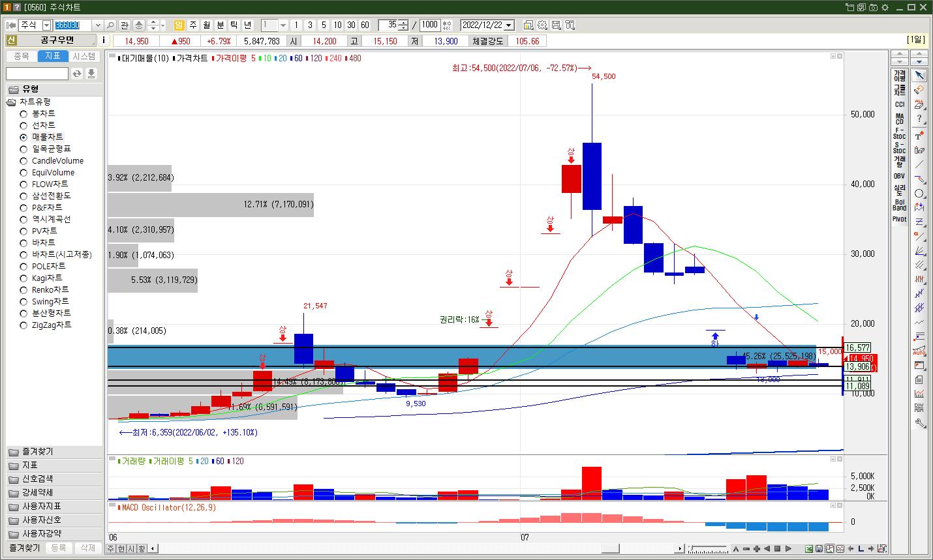
Task: Open the date picker dropdown 2022/12/22
Action: pyautogui.click(x=509, y=25)
